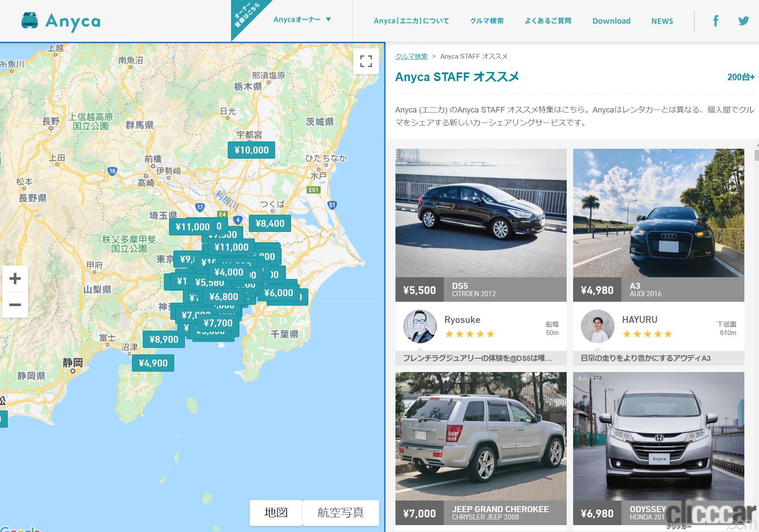Open the NEWS navigation item

point(662,21)
